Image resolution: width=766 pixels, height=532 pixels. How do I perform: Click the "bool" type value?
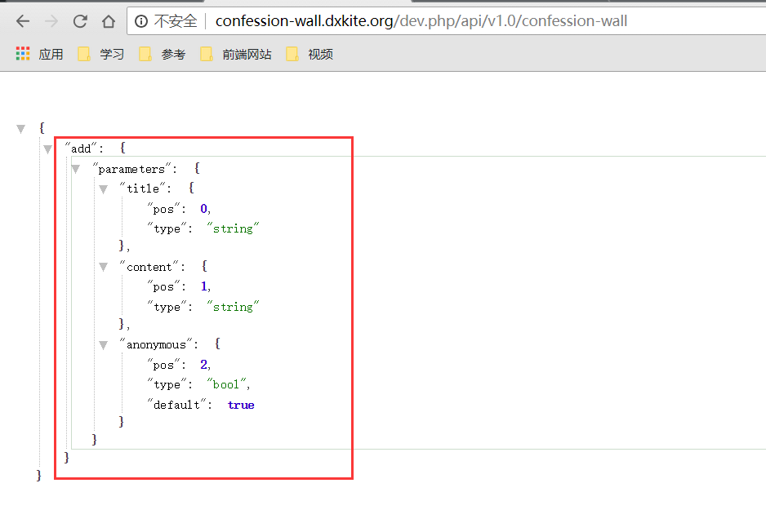pyautogui.click(x=228, y=384)
